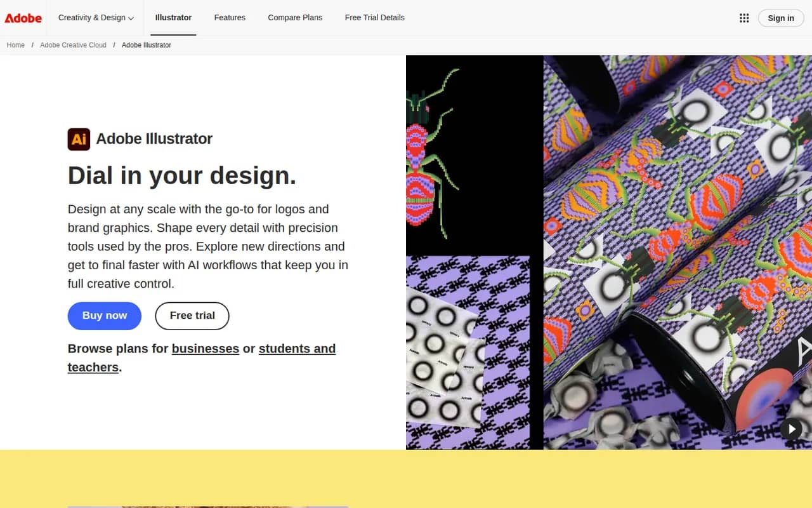This screenshot has width=812, height=508.
Task: Open the Adobe Creative Cloud breadcrumb
Action: [x=73, y=45]
